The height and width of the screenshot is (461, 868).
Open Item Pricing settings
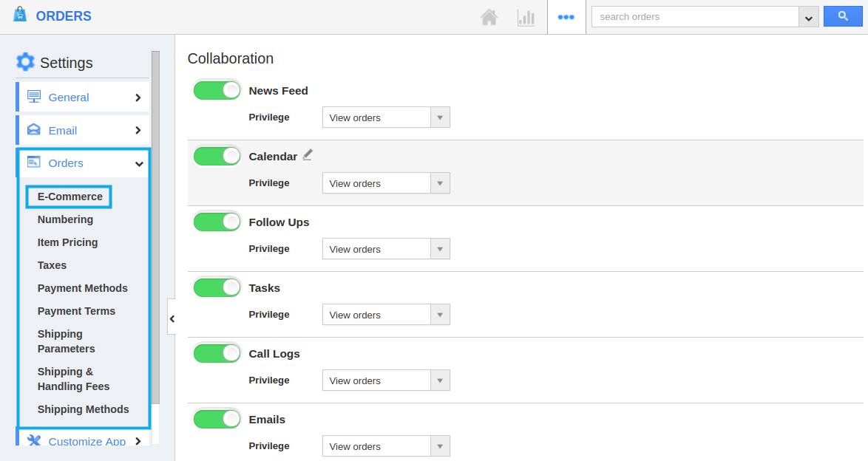coord(67,242)
